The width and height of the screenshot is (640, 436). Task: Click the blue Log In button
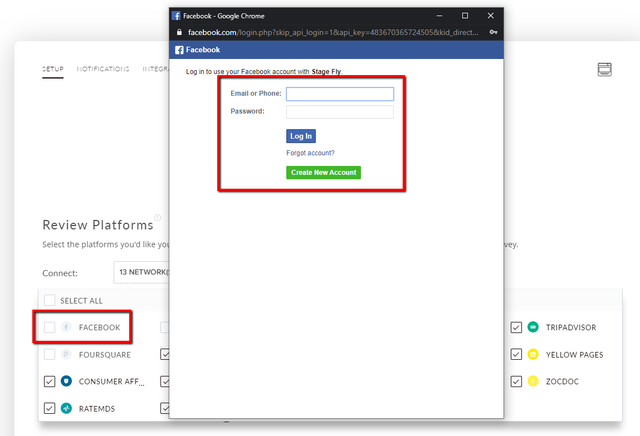301,136
